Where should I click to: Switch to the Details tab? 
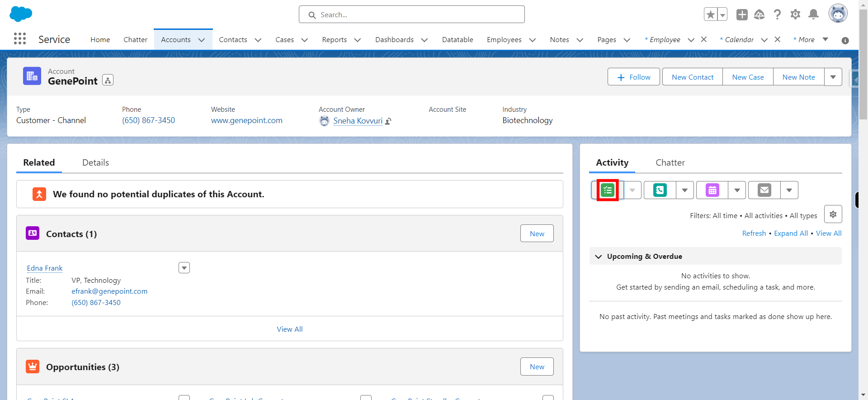[x=95, y=162]
